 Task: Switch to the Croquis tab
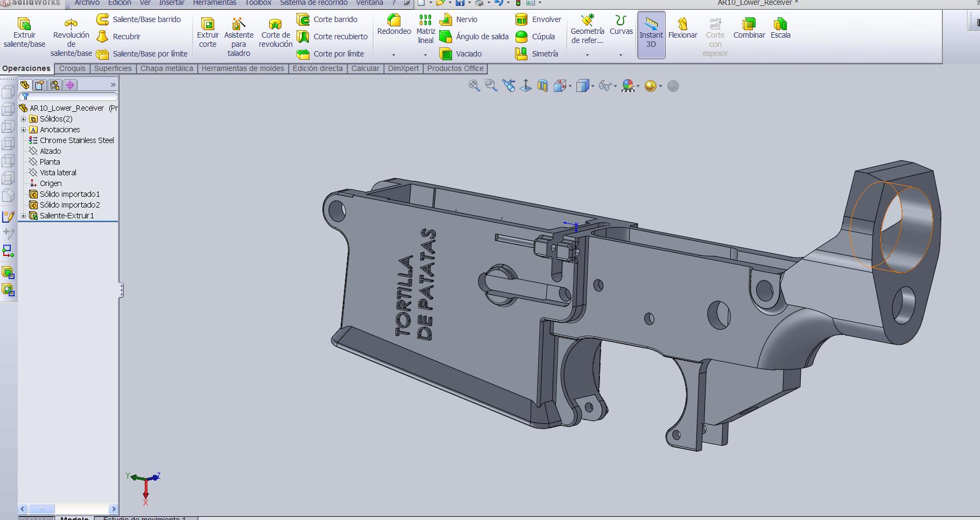tap(72, 68)
